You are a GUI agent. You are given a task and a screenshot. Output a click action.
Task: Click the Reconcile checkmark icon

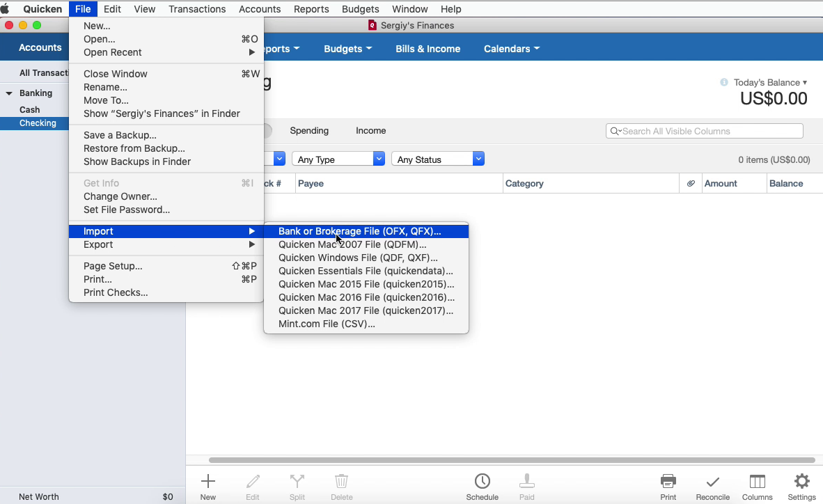point(713,482)
